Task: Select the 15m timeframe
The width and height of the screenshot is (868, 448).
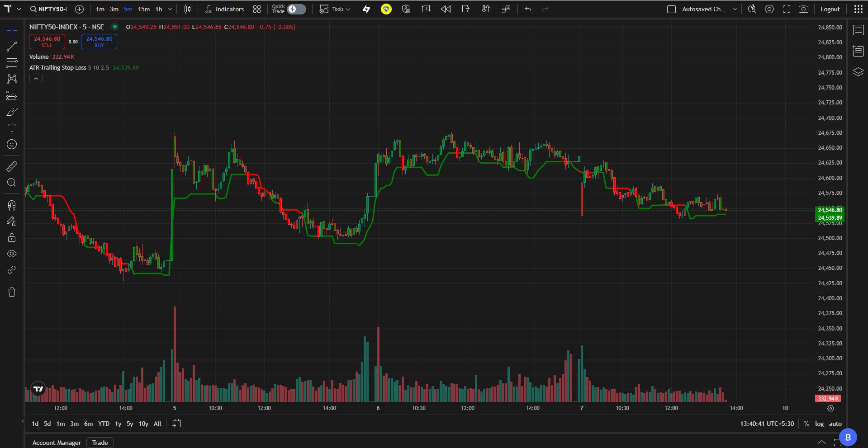Action: [144, 9]
